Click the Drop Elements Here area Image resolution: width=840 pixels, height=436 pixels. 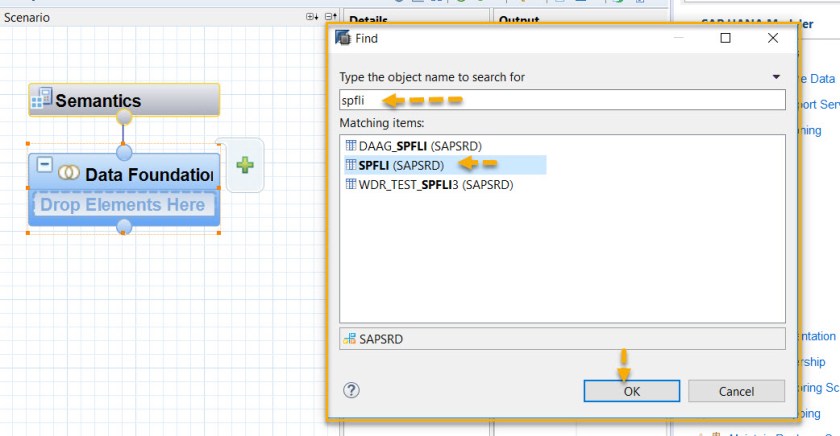[x=123, y=206]
